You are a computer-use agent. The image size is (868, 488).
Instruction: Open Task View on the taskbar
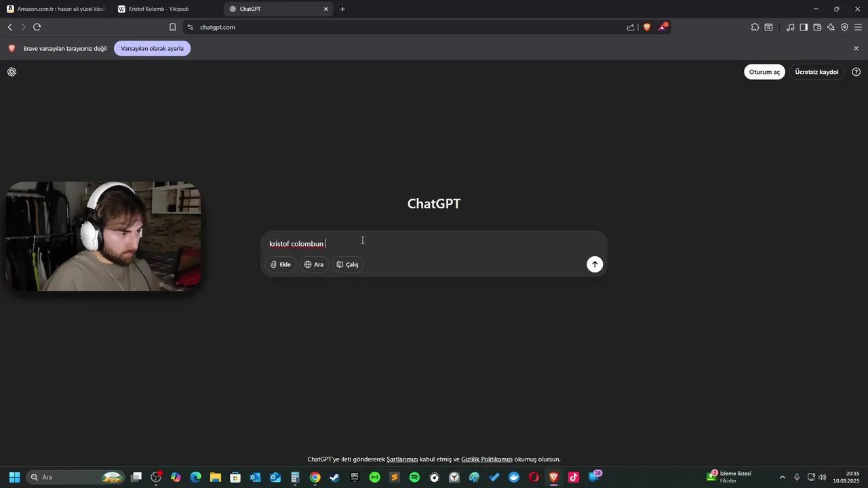pyautogui.click(x=136, y=477)
